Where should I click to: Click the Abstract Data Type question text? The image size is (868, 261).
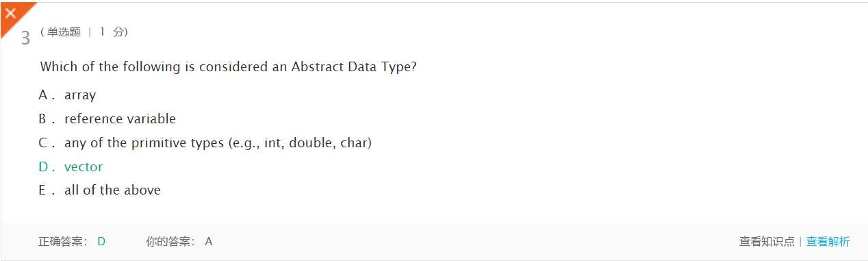(229, 67)
